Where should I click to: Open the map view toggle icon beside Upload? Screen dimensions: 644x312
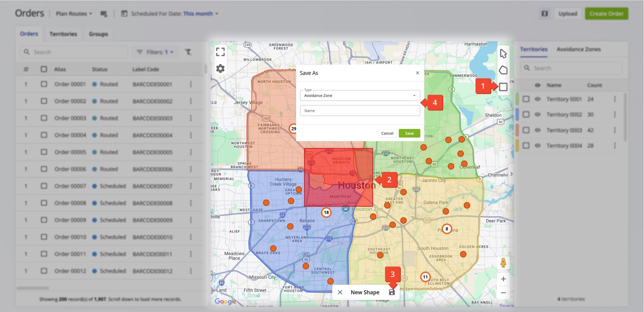[x=545, y=14]
